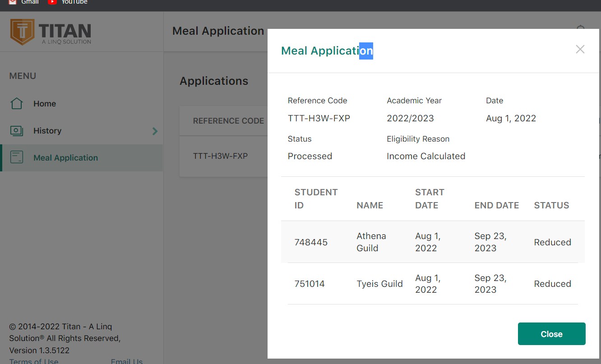The width and height of the screenshot is (601, 364).
Task: Click the History money icon
Action: pos(17,131)
